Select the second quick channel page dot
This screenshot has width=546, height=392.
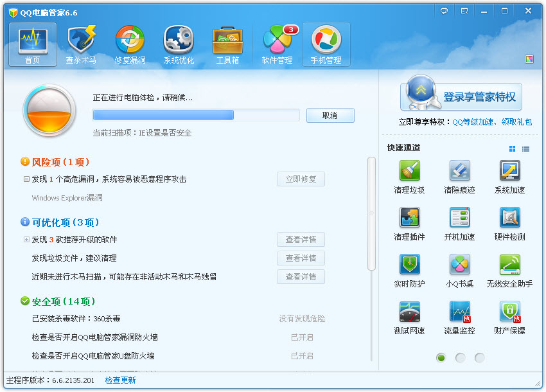pos(461,358)
